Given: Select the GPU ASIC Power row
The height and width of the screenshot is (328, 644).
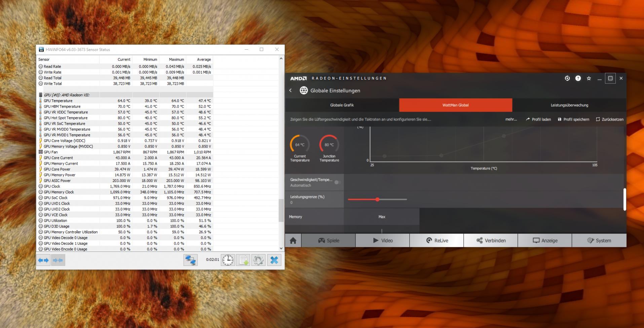Looking at the screenshot, I should point(125,180).
